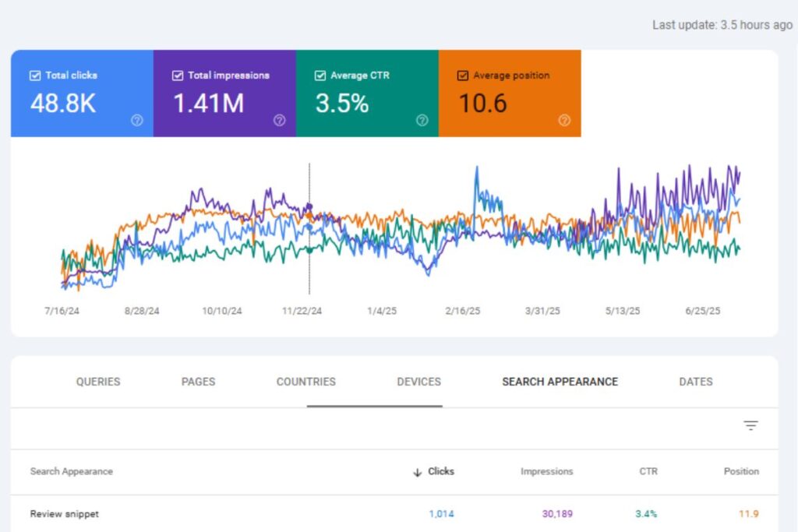Screen dimensions: 798x532
Task: Go to the Dates tab
Action: point(695,382)
